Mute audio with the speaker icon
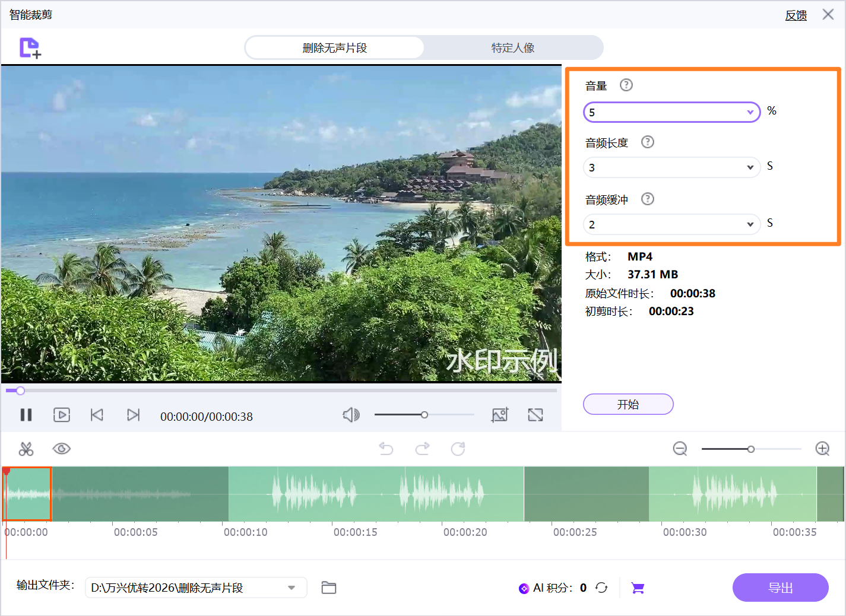The width and height of the screenshot is (846, 616). click(351, 415)
